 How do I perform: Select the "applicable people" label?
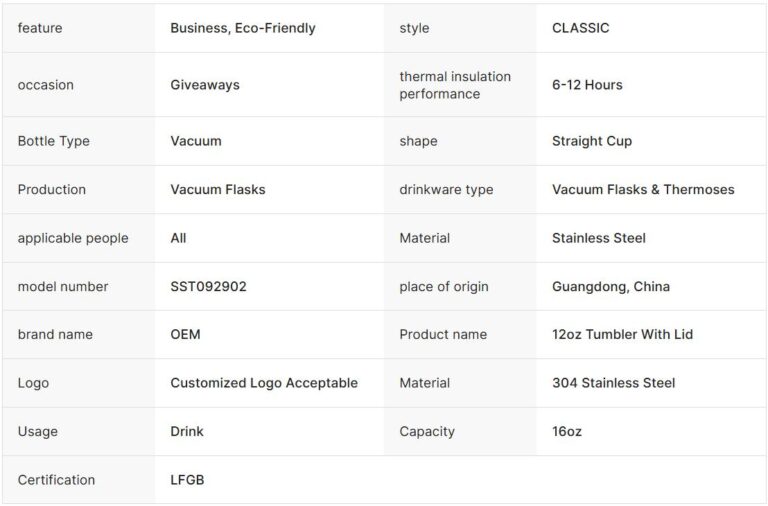click(73, 238)
